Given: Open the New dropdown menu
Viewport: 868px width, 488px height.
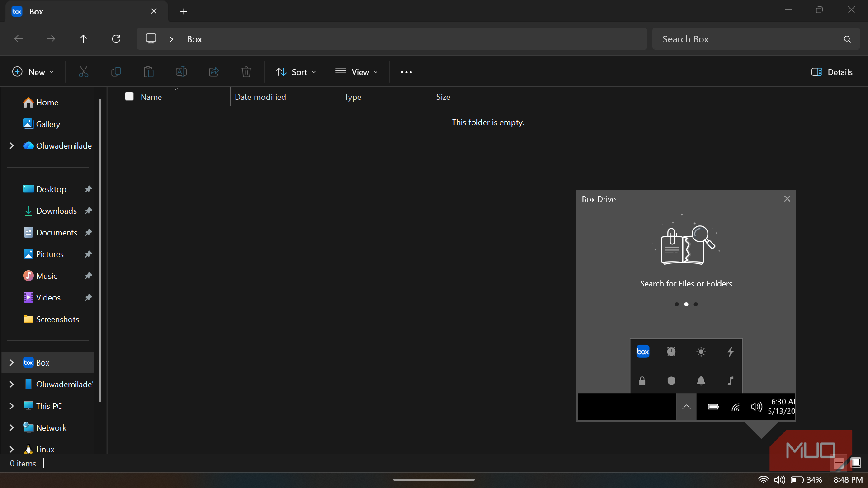Looking at the screenshot, I should pos(33,72).
